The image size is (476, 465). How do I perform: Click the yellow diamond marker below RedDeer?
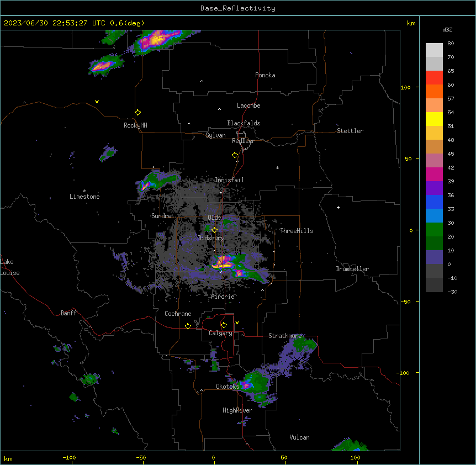(235, 155)
